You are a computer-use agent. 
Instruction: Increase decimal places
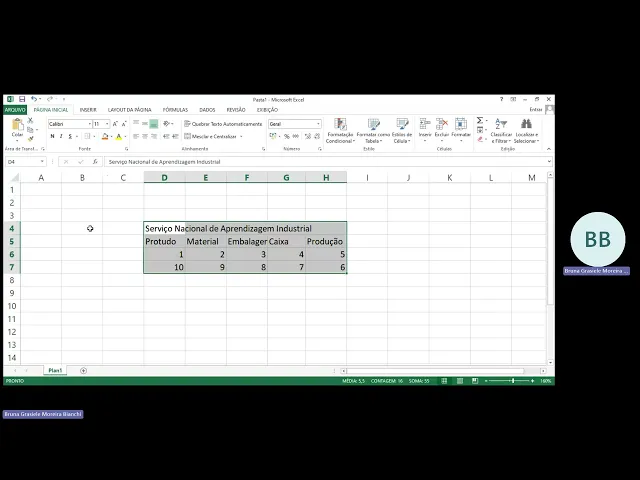point(308,136)
